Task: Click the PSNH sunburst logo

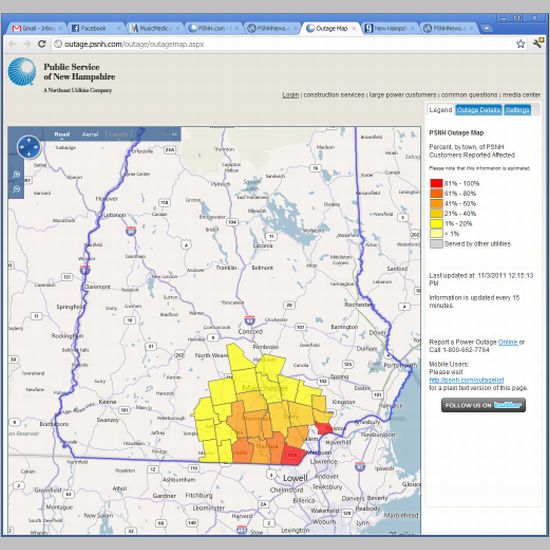Action: click(x=22, y=72)
